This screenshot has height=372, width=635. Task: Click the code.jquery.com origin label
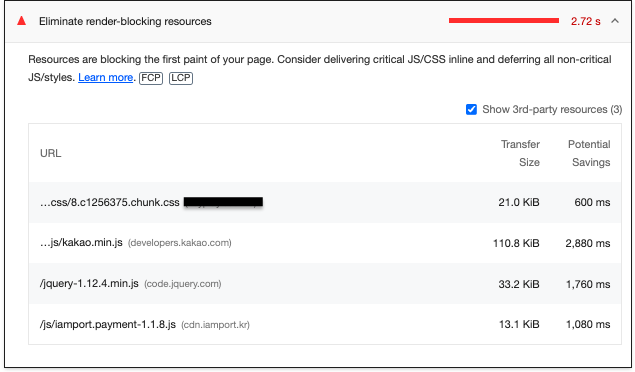(183, 284)
